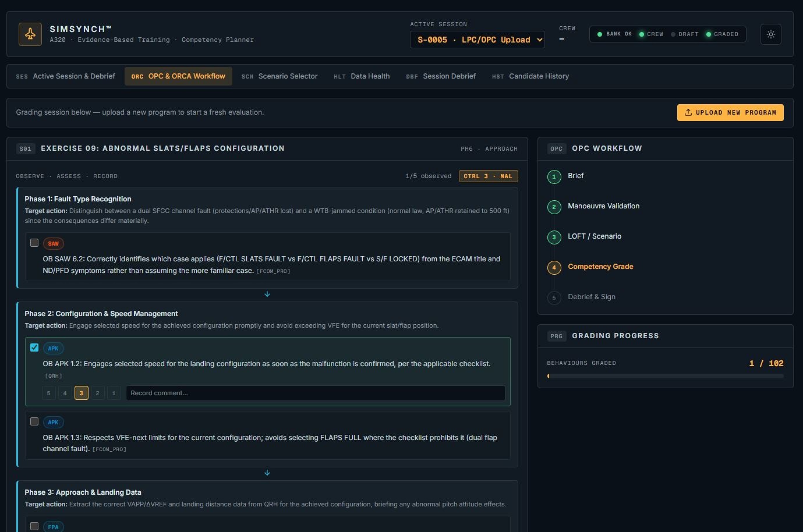Click the FCOM_PRO reference tag on OB SAW 6.2
This screenshot has width=803, height=532.
(x=274, y=271)
